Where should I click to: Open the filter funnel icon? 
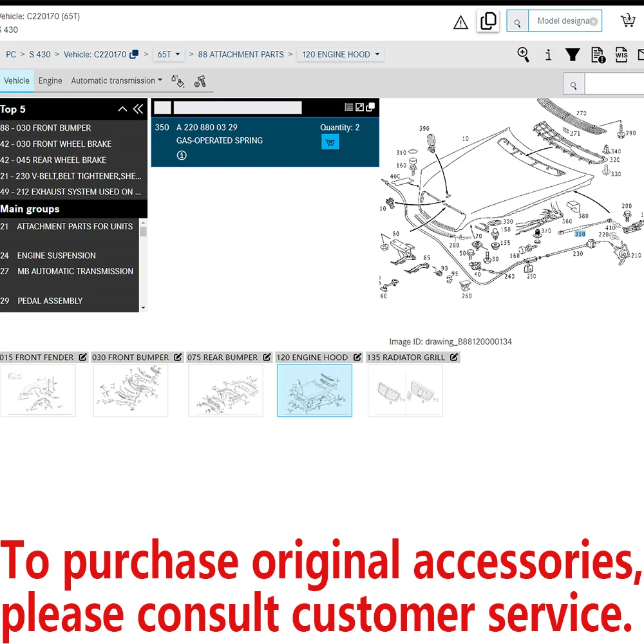coord(573,55)
